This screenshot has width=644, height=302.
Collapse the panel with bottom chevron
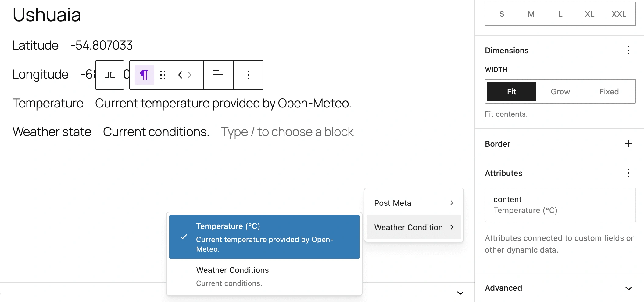(x=460, y=293)
